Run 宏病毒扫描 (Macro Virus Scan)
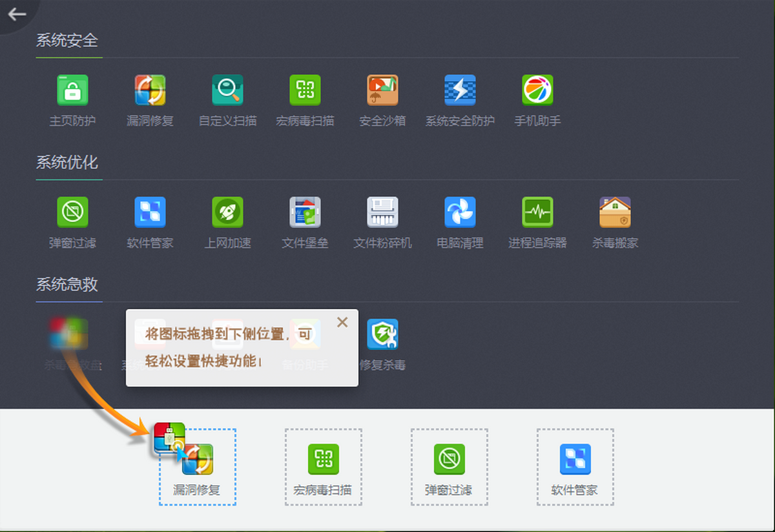Screen dimensions: 775x532 point(305,90)
